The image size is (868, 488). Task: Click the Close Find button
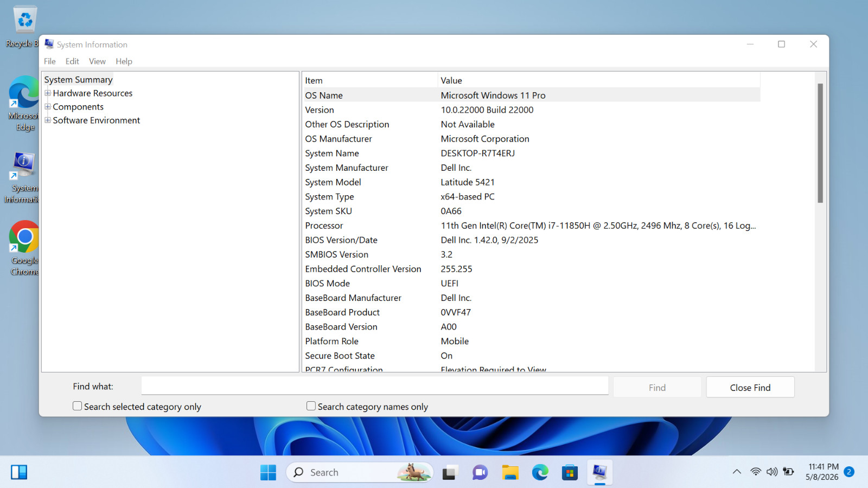(750, 387)
